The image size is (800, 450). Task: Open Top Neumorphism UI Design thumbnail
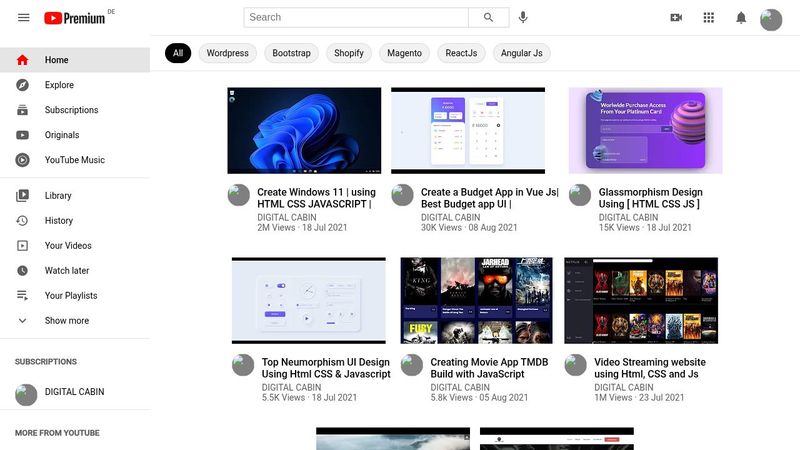tap(309, 301)
